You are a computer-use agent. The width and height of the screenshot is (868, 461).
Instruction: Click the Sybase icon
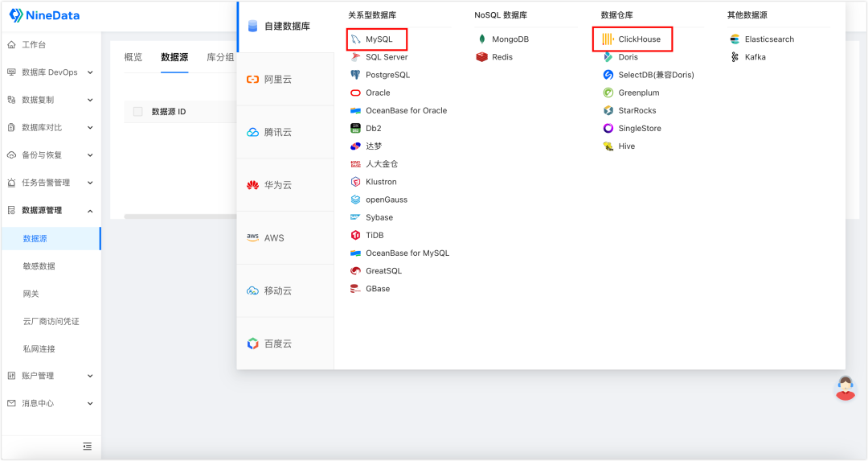click(x=355, y=217)
